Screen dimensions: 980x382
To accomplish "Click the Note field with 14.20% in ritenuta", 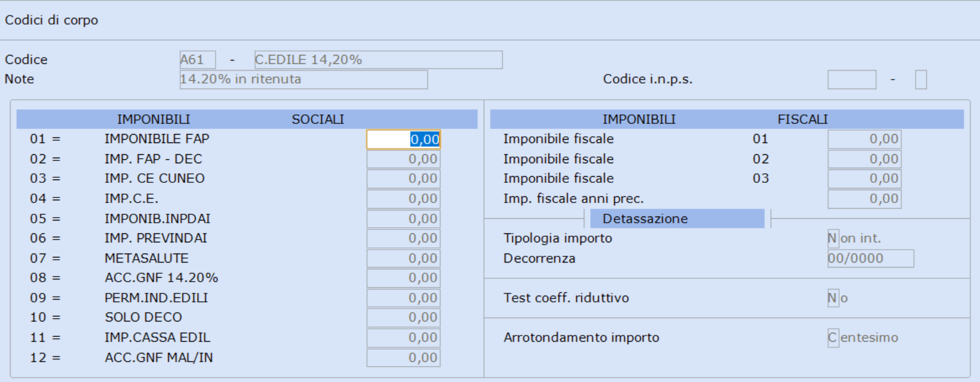I will (x=303, y=79).
